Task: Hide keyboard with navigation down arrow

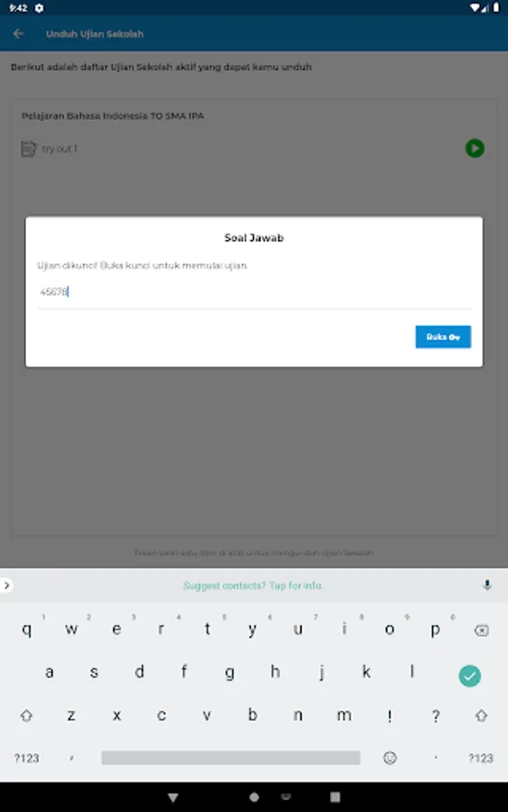Action: pos(173,798)
